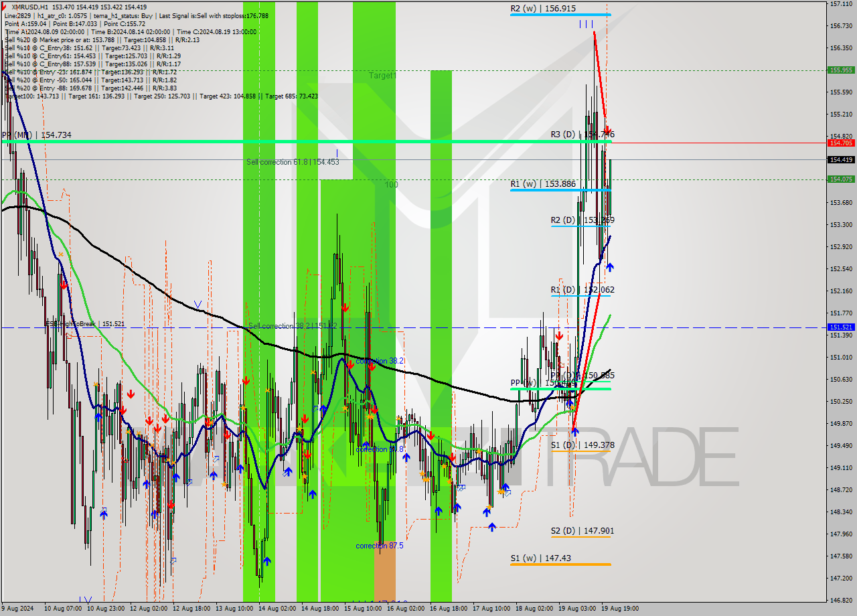The image size is (857, 616).
Task: Select the 'R1 (w) | 153.886' label
Action: [543, 183]
